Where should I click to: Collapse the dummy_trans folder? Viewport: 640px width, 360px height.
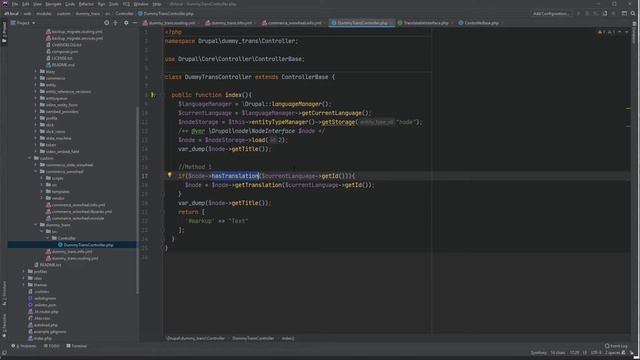(36, 225)
